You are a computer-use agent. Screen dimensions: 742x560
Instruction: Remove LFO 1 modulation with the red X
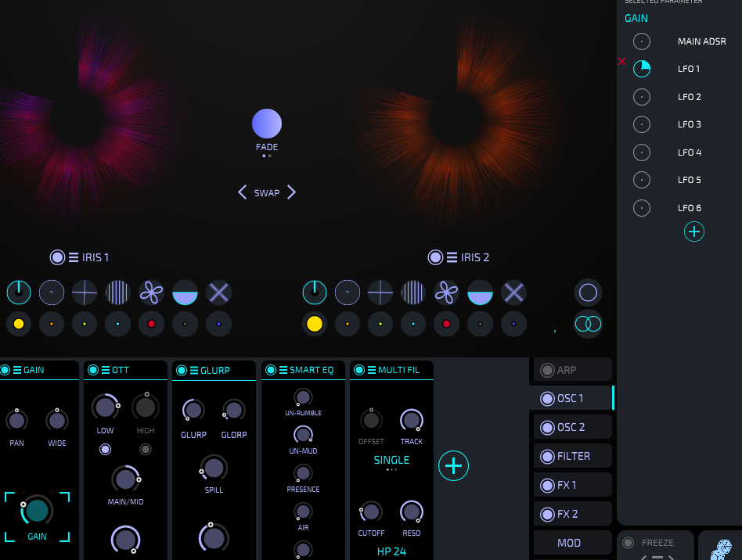tap(621, 62)
